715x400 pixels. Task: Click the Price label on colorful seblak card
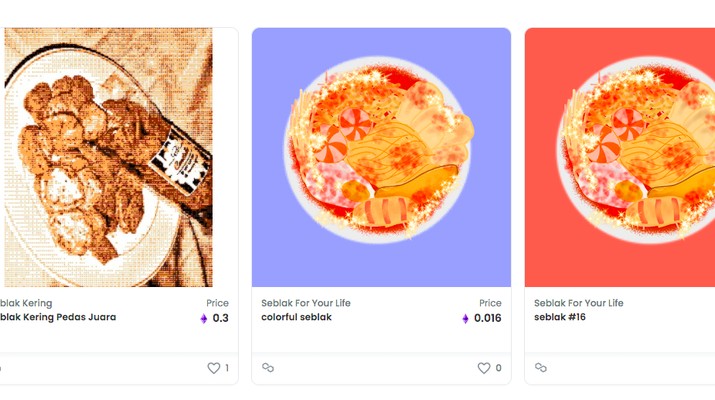click(x=490, y=303)
